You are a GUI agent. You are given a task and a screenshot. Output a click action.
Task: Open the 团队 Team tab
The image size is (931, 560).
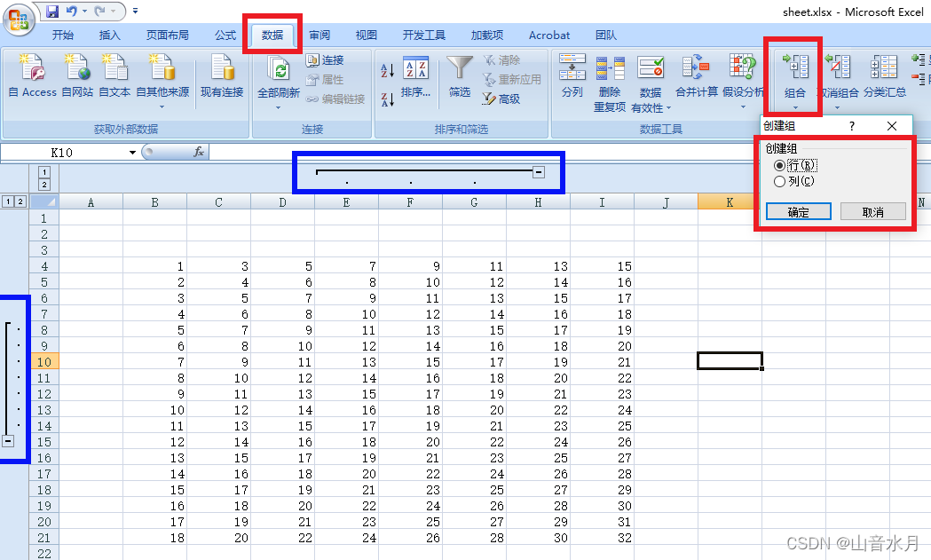coord(606,35)
